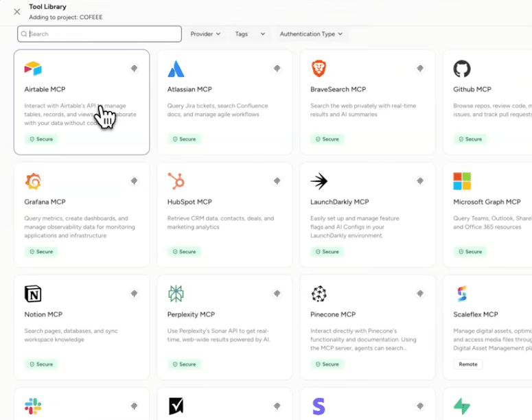The width and height of the screenshot is (532, 420).
Task: Open the Atlassian MCP title
Action: (x=189, y=89)
